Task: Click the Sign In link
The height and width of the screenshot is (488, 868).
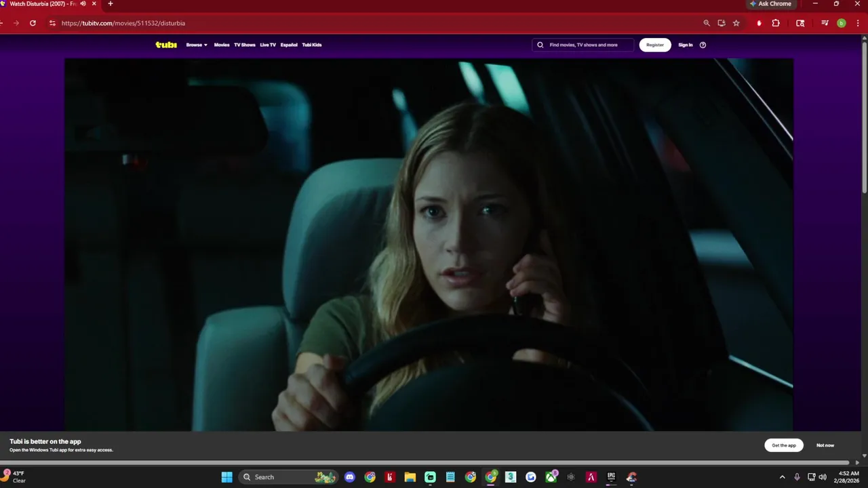Action: tap(686, 45)
